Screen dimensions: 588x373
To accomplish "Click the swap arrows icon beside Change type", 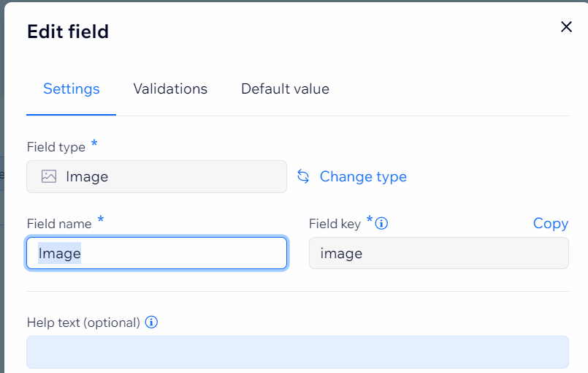I will (304, 176).
